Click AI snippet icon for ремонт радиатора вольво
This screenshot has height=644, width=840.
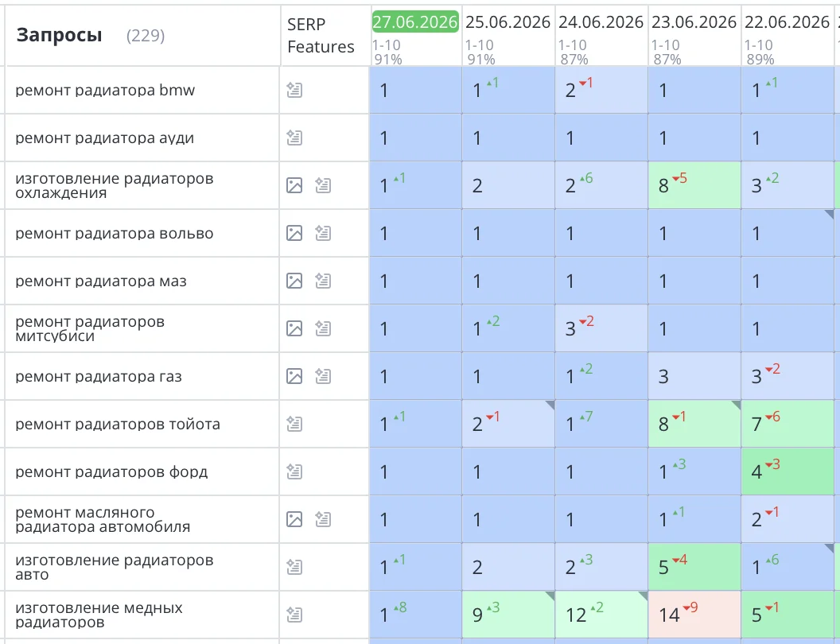[x=322, y=233]
